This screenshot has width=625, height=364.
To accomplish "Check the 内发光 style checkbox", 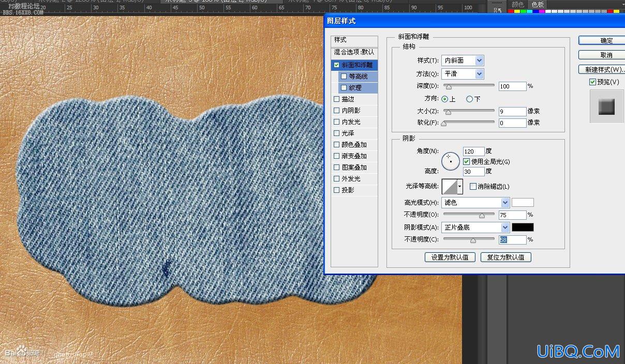I will click(x=337, y=122).
